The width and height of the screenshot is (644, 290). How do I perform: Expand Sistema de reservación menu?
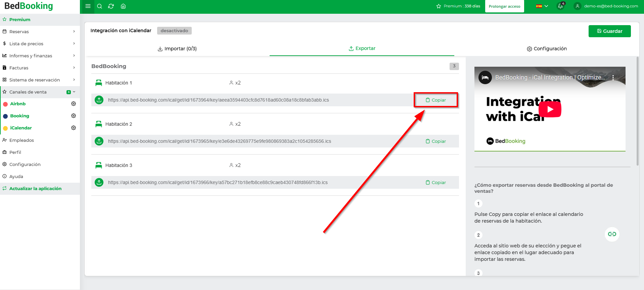(x=40, y=80)
